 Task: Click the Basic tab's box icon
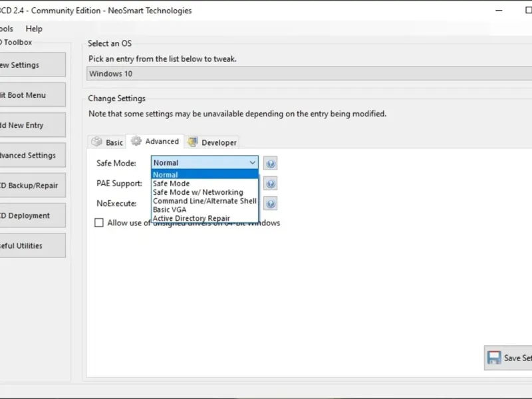click(x=96, y=142)
